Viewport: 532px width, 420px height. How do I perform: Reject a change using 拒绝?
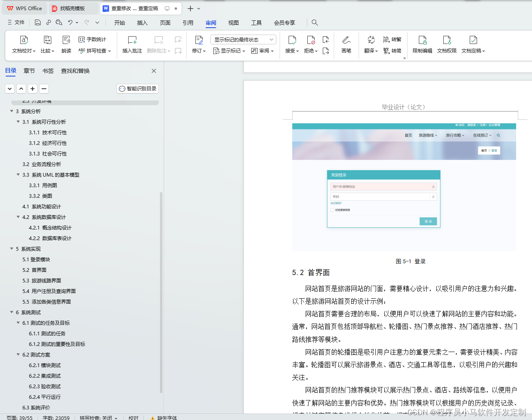tap(310, 45)
